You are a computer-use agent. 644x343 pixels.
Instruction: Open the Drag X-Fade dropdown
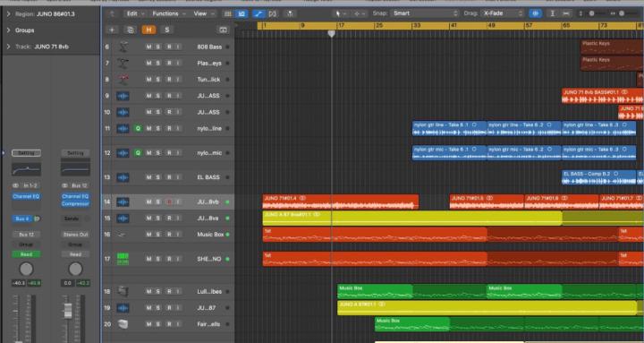coord(502,13)
